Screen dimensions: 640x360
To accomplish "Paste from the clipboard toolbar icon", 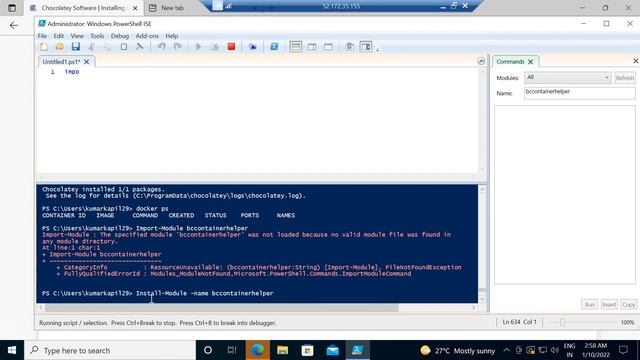I will point(123,47).
